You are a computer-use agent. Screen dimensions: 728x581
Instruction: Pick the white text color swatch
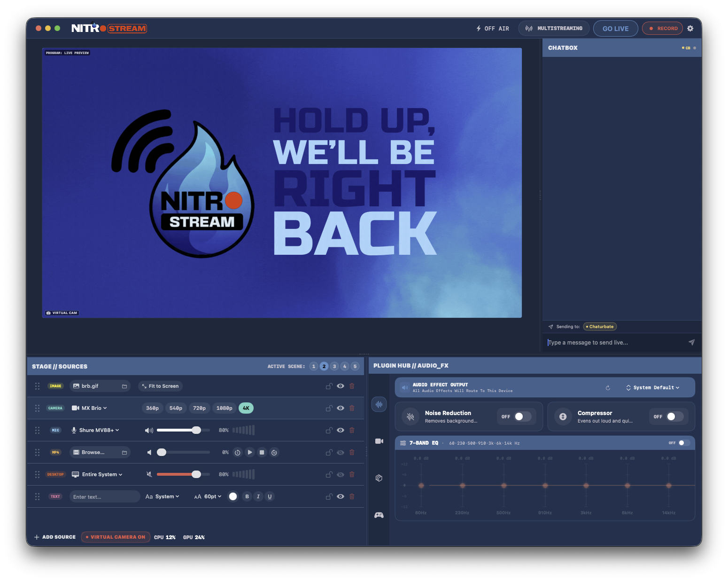click(233, 496)
